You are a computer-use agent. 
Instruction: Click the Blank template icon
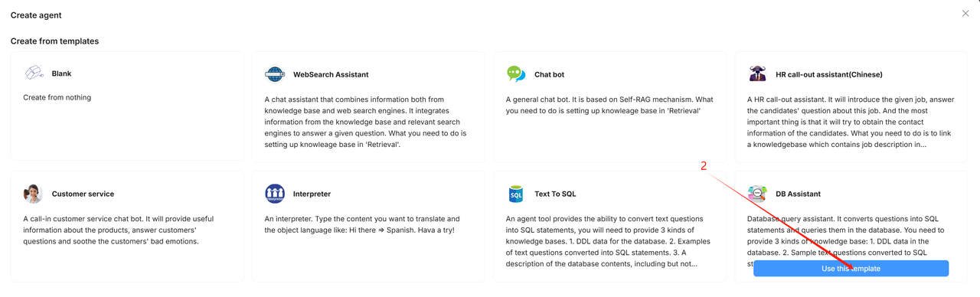click(x=34, y=73)
